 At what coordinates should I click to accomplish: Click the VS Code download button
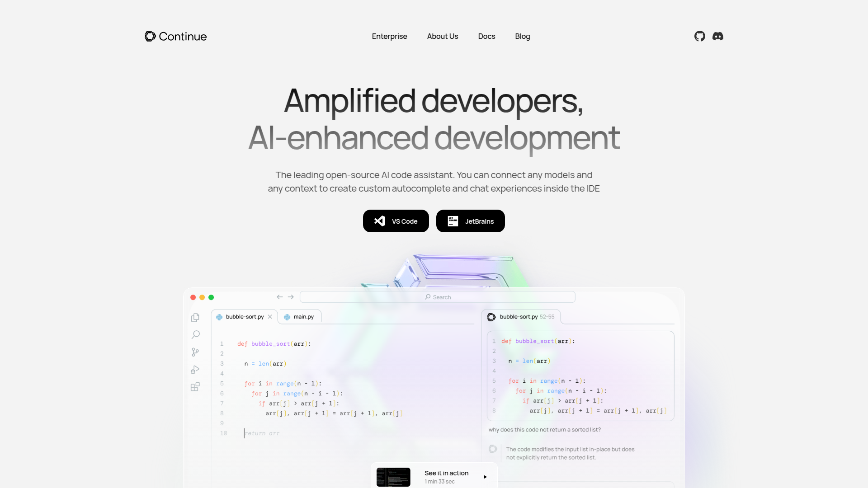[x=396, y=221]
